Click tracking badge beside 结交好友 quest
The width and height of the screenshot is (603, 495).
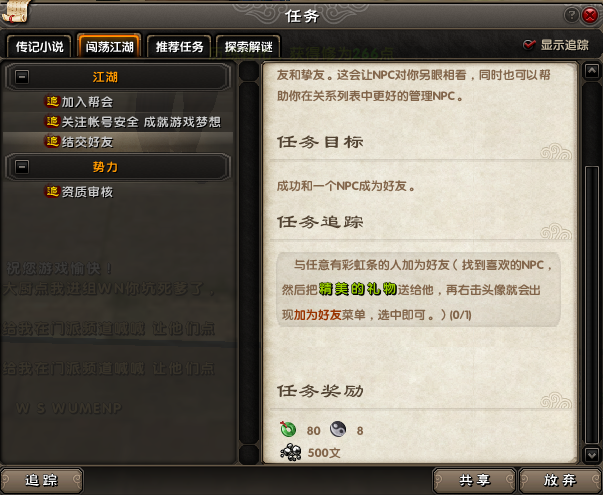(52, 142)
